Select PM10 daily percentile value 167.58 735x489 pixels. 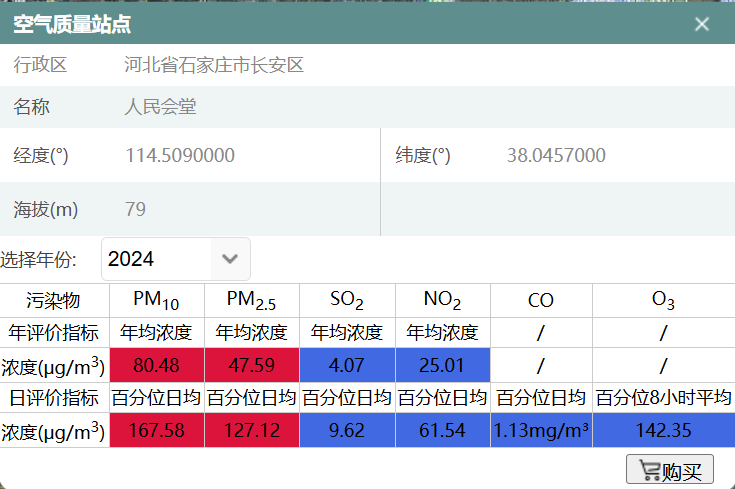tap(156, 431)
